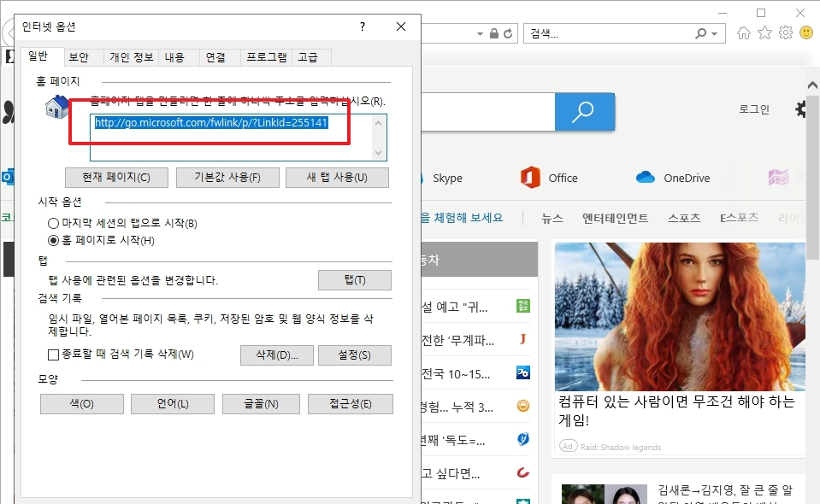This screenshot has width=820, height=504.
Task: Open headline 김새론→김지영, 잘 큰 줄 알
Action: [725, 489]
